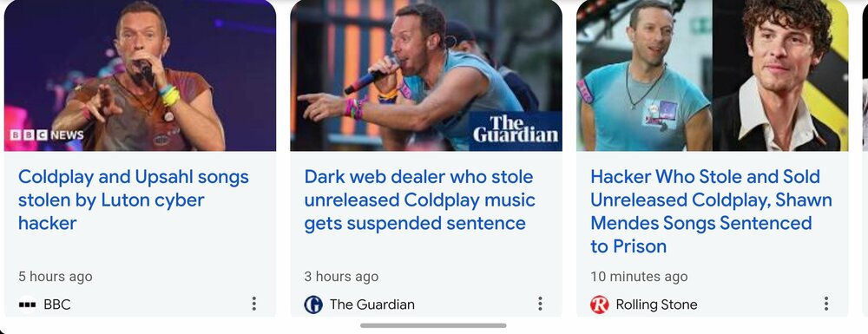868x334 pixels.
Task: Open 'Dark web dealer who stole' headline
Action: 419,200
